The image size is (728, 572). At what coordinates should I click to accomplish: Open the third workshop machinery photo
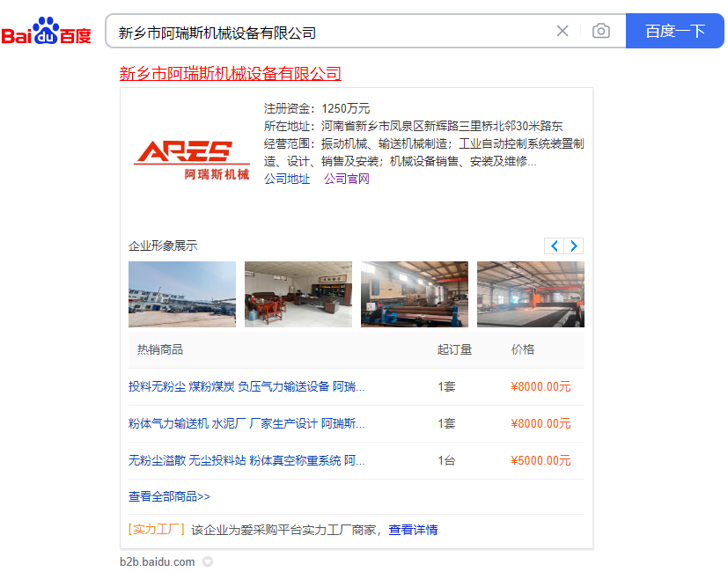[415, 294]
